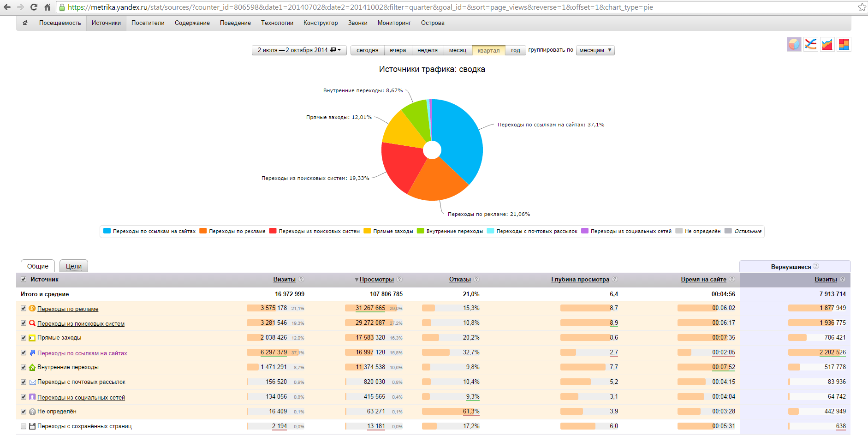
Task: Sort table by Просмотры column
Action: tap(376, 279)
